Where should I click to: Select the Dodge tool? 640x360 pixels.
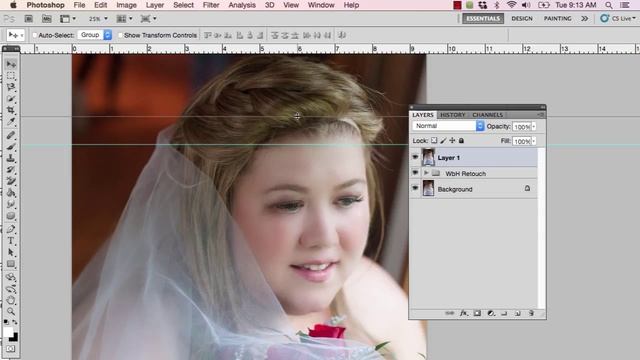(11, 216)
